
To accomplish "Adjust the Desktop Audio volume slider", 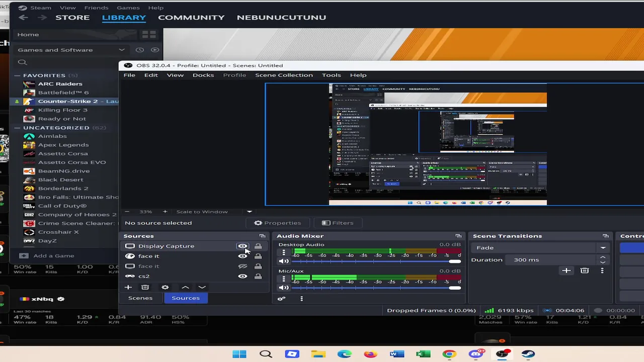I will (x=376, y=261).
